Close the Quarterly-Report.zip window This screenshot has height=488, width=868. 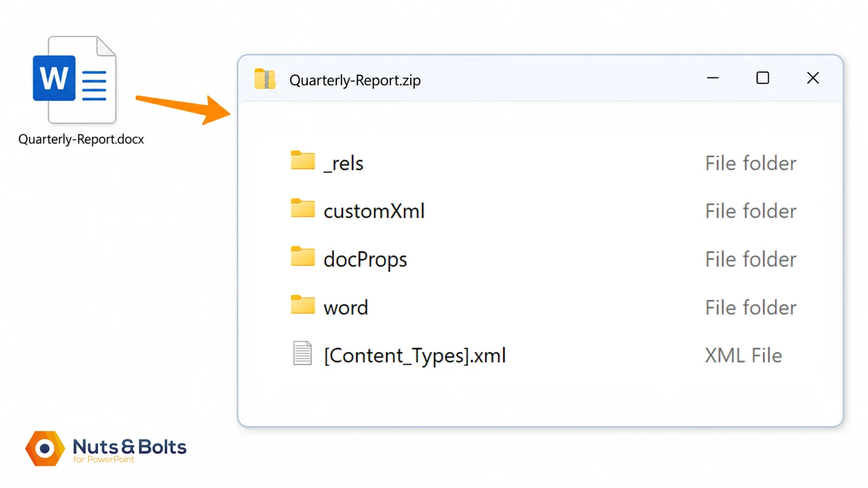[x=813, y=78]
